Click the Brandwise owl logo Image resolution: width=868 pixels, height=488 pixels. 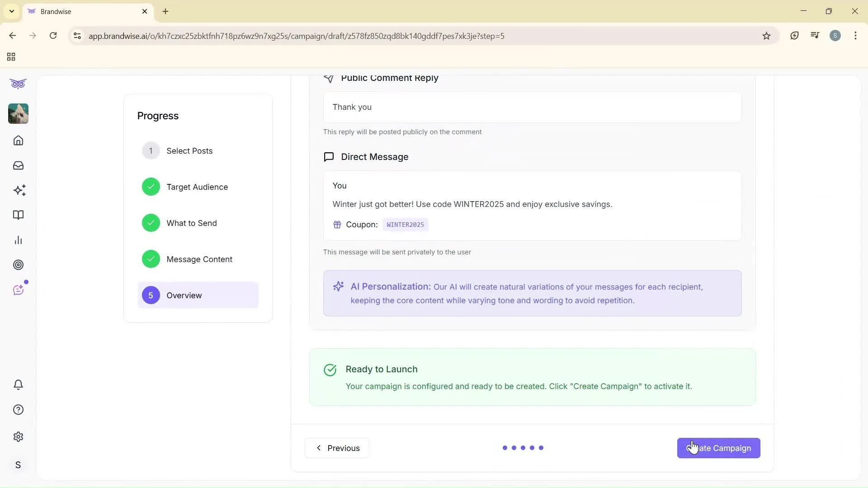18,84
